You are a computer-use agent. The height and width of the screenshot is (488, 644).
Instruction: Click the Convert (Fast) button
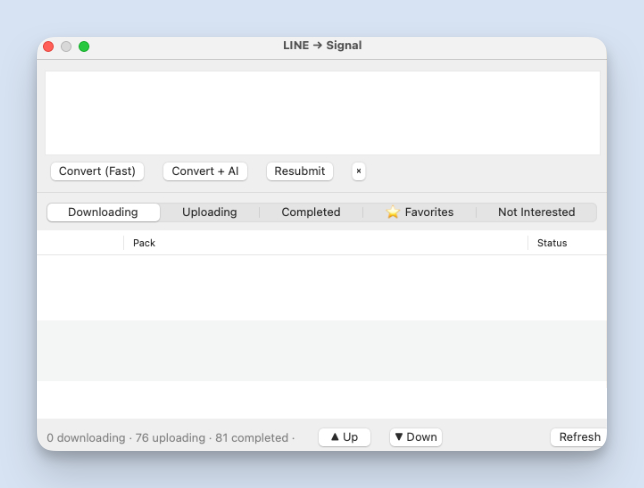tap(97, 171)
